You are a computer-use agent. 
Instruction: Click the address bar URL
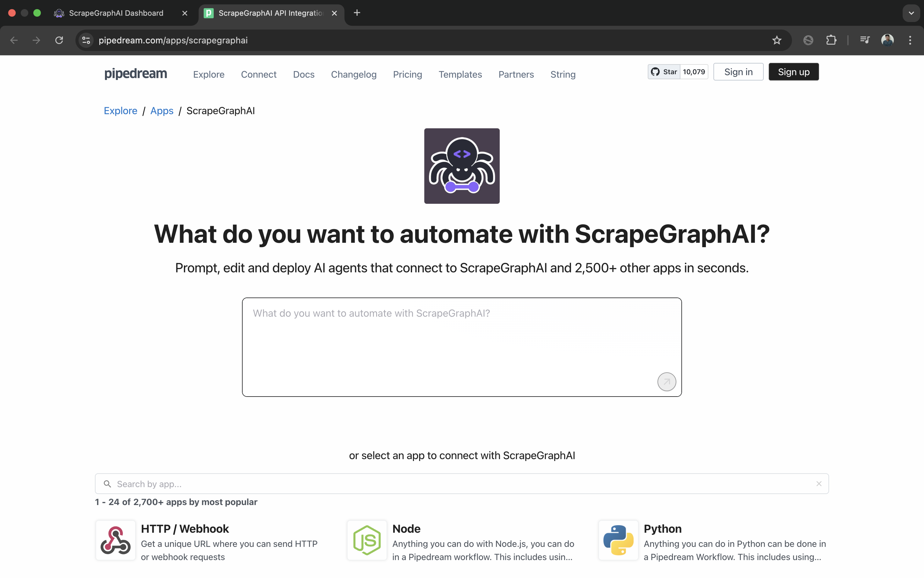pos(173,40)
